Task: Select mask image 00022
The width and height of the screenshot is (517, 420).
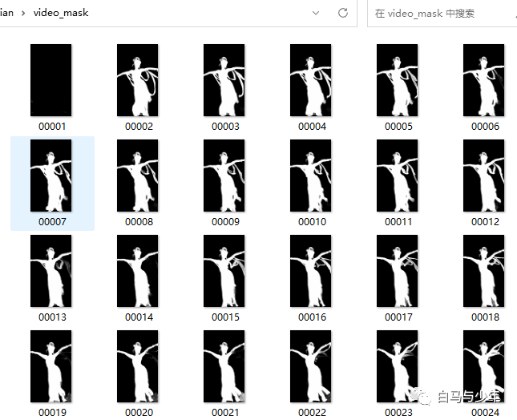Action: [x=310, y=366]
